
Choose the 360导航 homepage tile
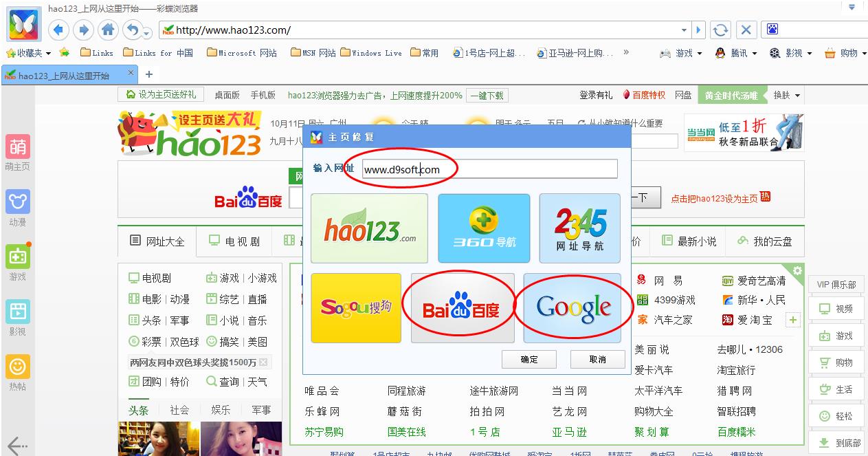[484, 228]
